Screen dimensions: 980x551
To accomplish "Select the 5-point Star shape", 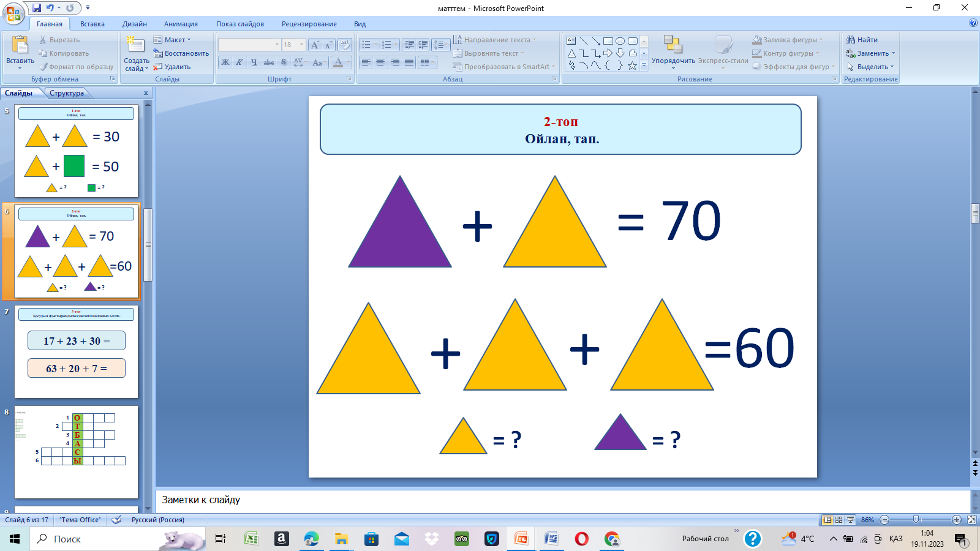I will [x=633, y=66].
